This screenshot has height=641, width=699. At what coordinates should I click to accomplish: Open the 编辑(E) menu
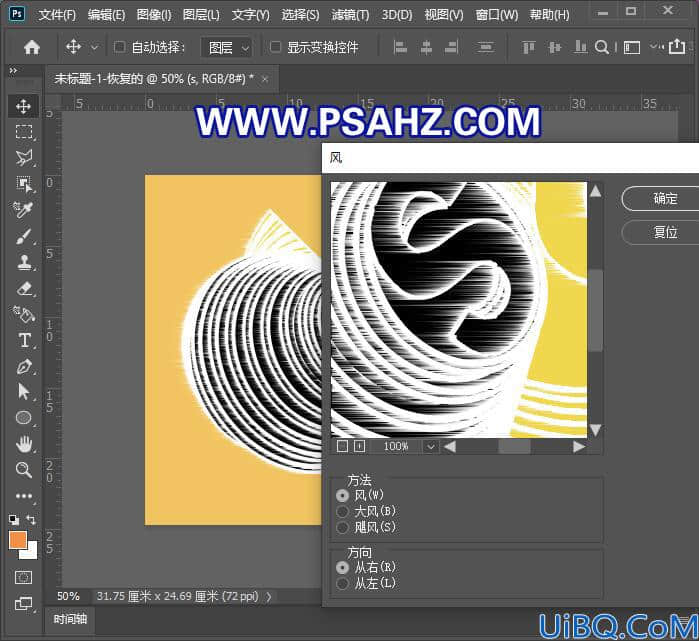[x=106, y=15]
